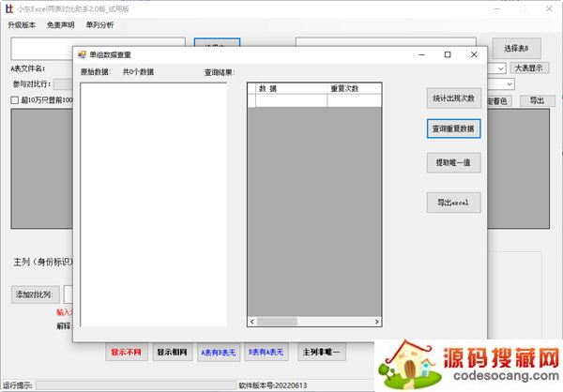Click the 统计出现次数 button
This screenshot has width=563, height=392.
453,98
